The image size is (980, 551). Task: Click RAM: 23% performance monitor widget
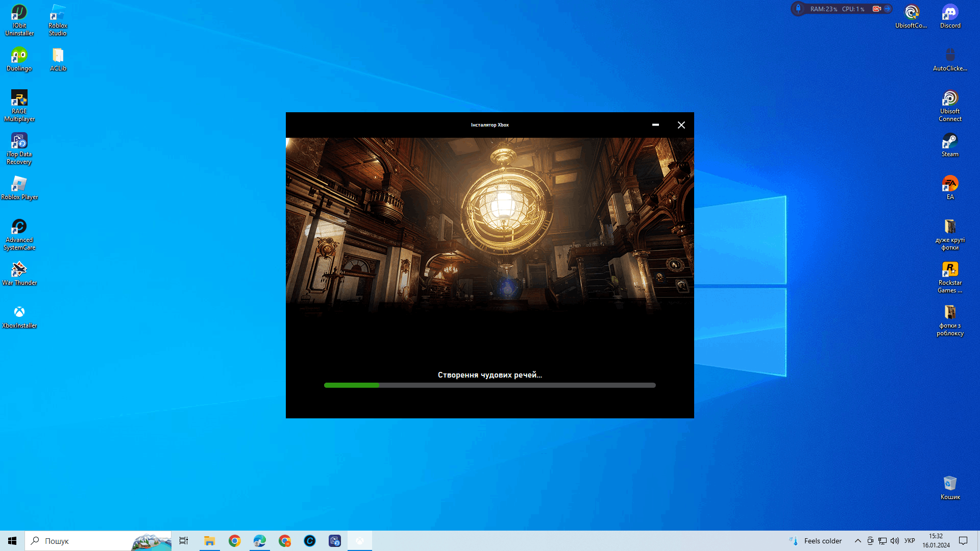pos(823,9)
